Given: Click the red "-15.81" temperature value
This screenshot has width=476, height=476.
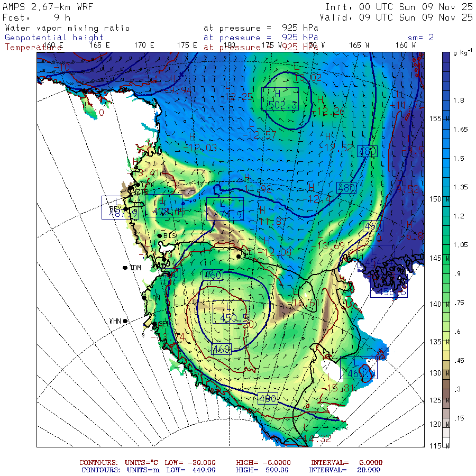Looking at the screenshot, I should point(337,388).
